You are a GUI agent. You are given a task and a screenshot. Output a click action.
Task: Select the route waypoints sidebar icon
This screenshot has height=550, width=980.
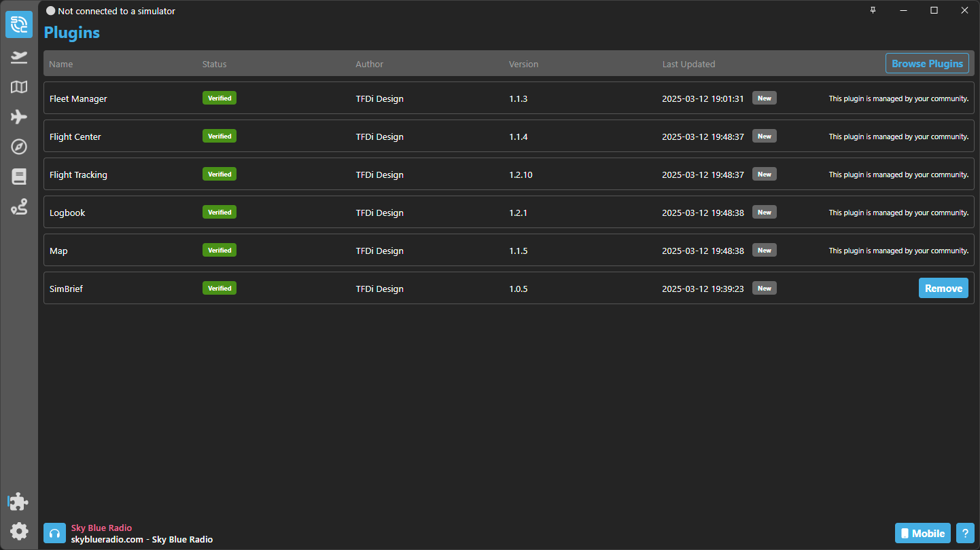19,208
